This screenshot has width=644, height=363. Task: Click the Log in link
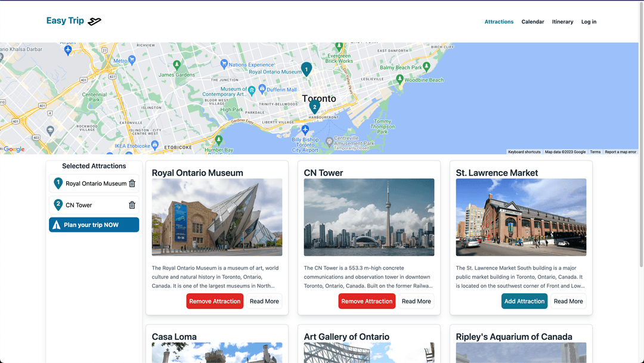[589, 22]
